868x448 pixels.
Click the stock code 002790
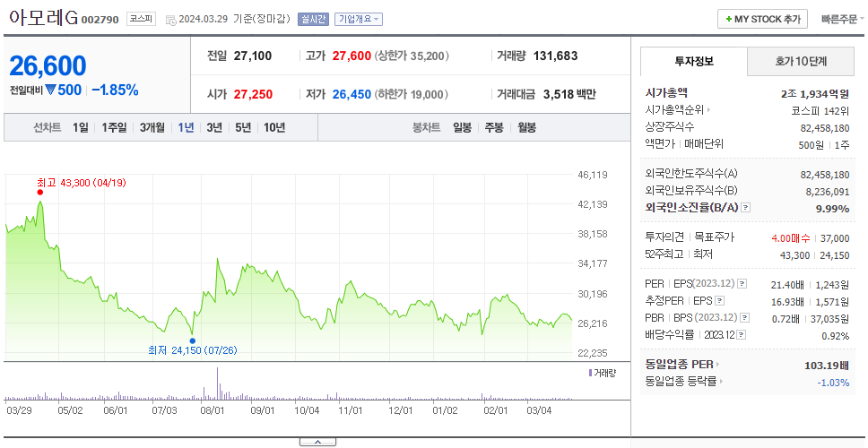[100, 20]
